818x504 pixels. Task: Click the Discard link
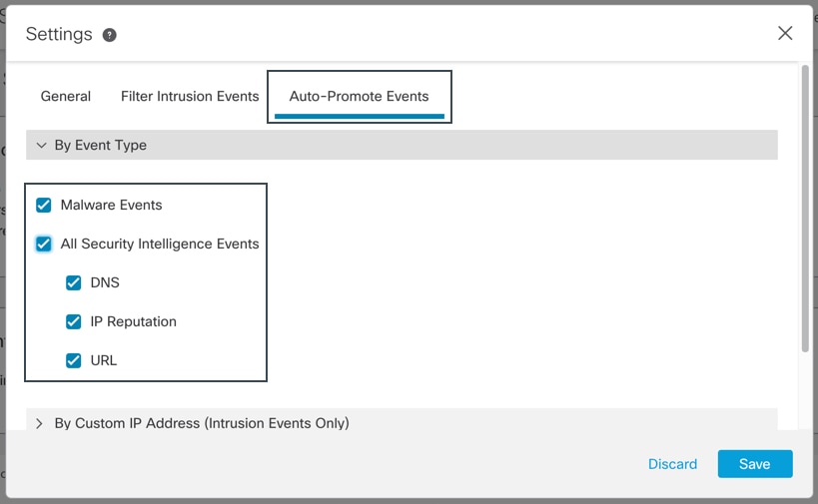coord(672,464)
